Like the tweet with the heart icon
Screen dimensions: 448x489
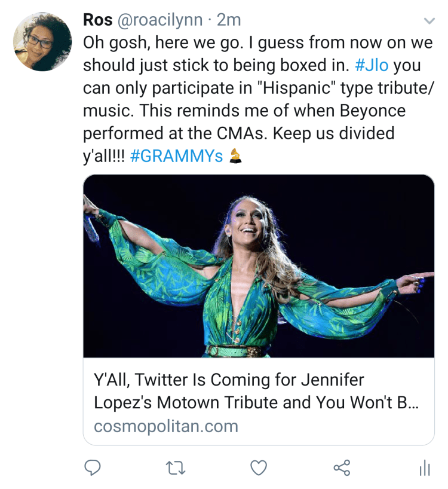coord(258,467)
